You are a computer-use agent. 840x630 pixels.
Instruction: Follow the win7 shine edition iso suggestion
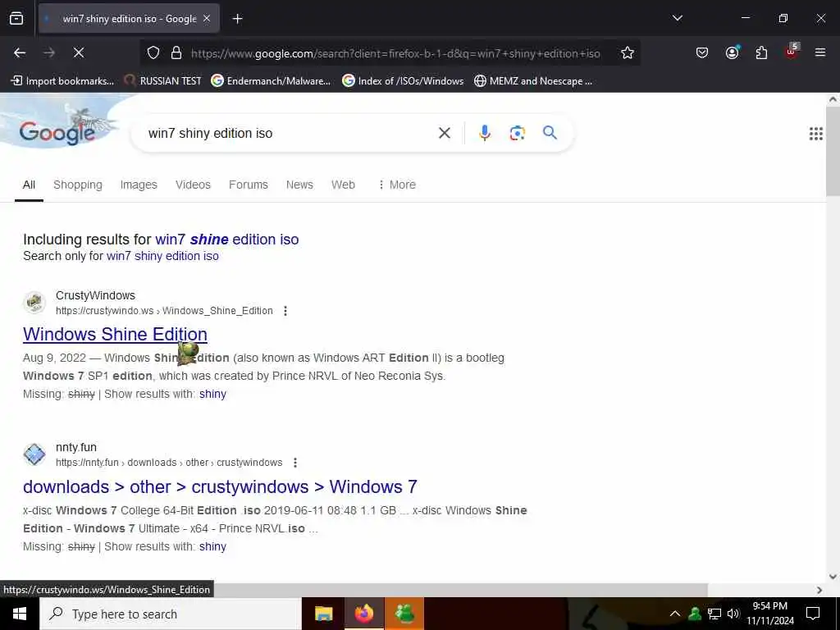(x=227, y=240)
